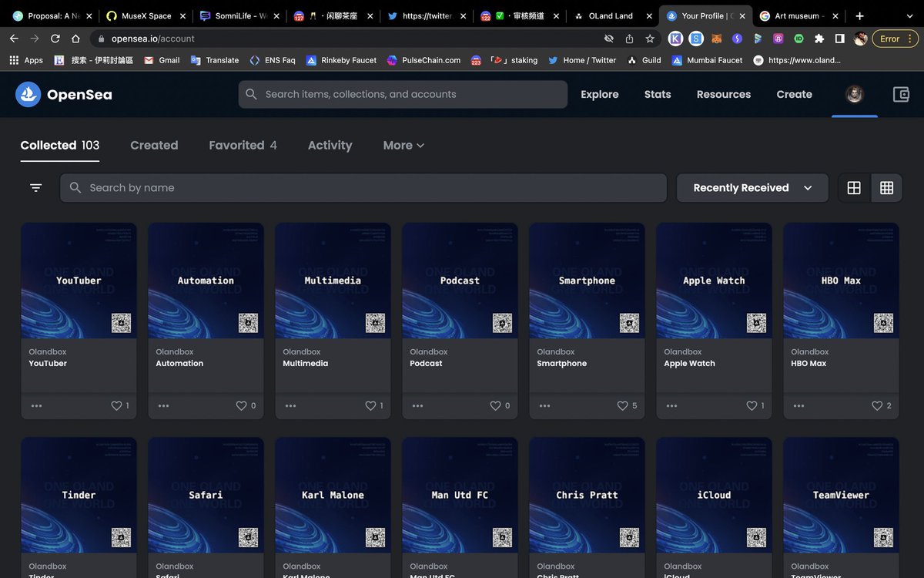
Task: Open the Stats menu
Action: (x=658, y=94)
